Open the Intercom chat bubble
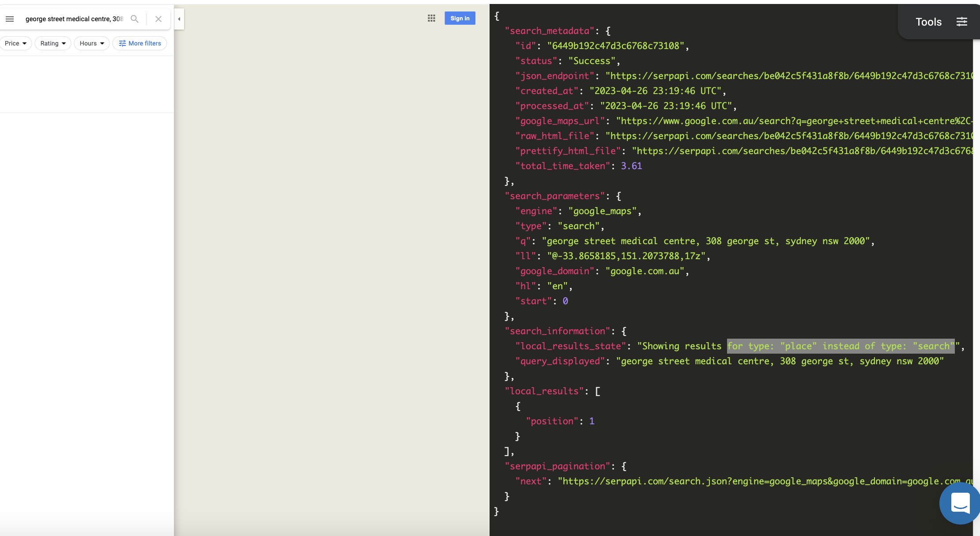Viewport: 980px width, 536px height. 960,503
